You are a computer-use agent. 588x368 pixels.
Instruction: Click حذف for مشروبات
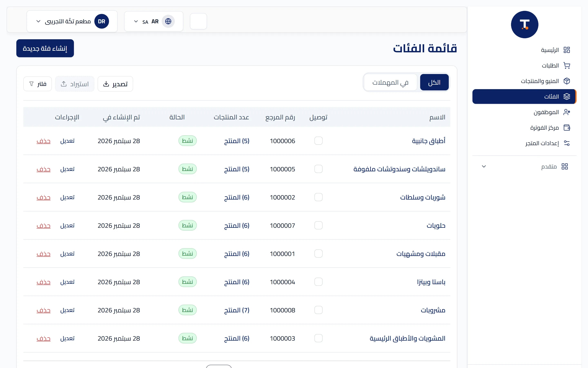coord(43,310)
